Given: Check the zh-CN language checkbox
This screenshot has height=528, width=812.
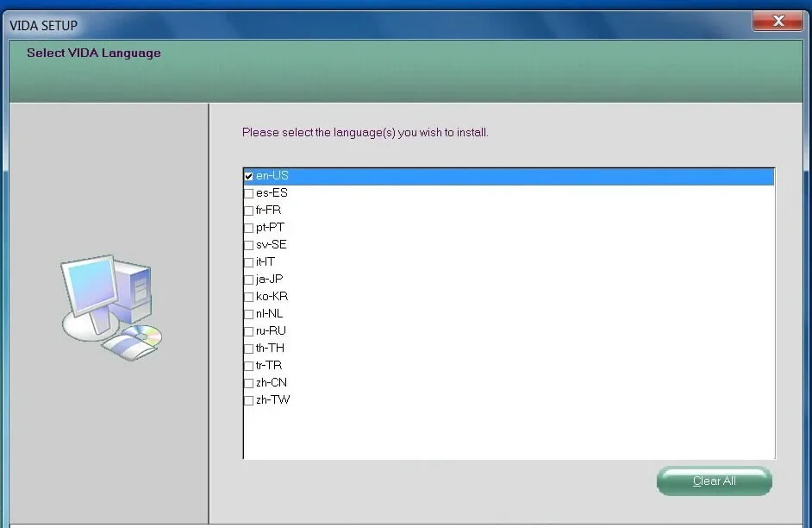Looking at the screenshot, I should pyautogui.click(x=248, y=383).
